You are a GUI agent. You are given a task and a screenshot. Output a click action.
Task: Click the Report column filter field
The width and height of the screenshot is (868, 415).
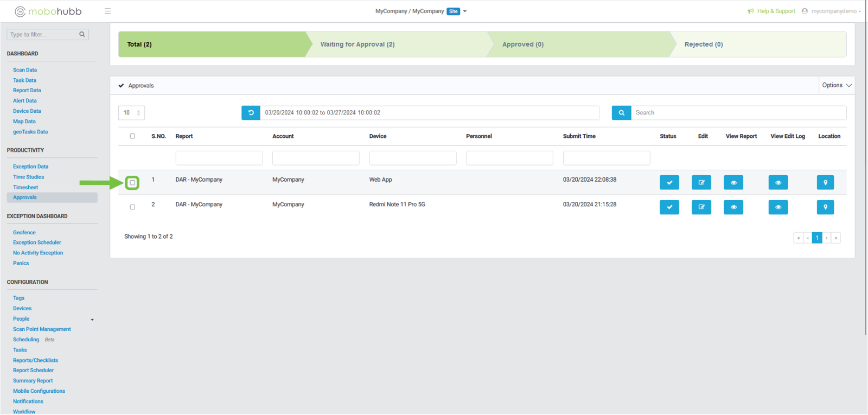219,158
